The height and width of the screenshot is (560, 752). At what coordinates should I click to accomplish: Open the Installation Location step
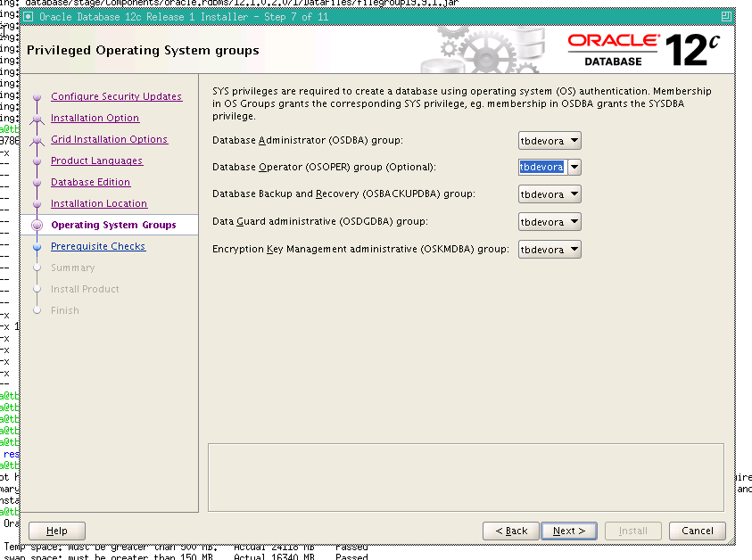(101, 203)
